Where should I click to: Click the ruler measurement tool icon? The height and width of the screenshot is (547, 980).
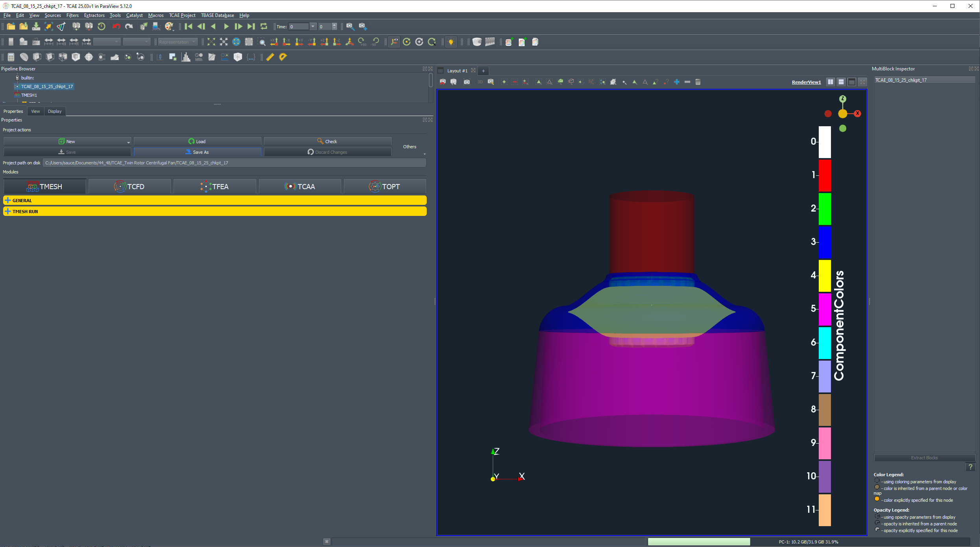point(270,57)
